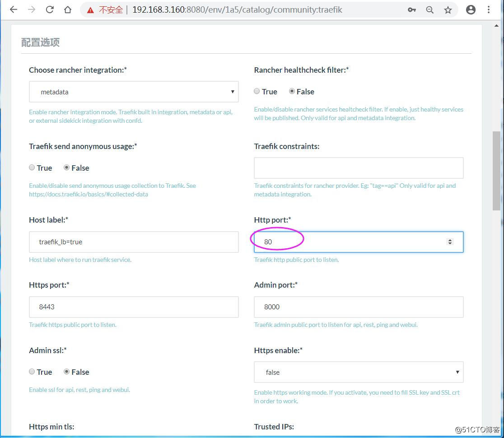Click 'Host label where to run traefik service.' hint
The width and height of the screenshot is (504, 438).
pyautogui.click(x=80, y=260)
